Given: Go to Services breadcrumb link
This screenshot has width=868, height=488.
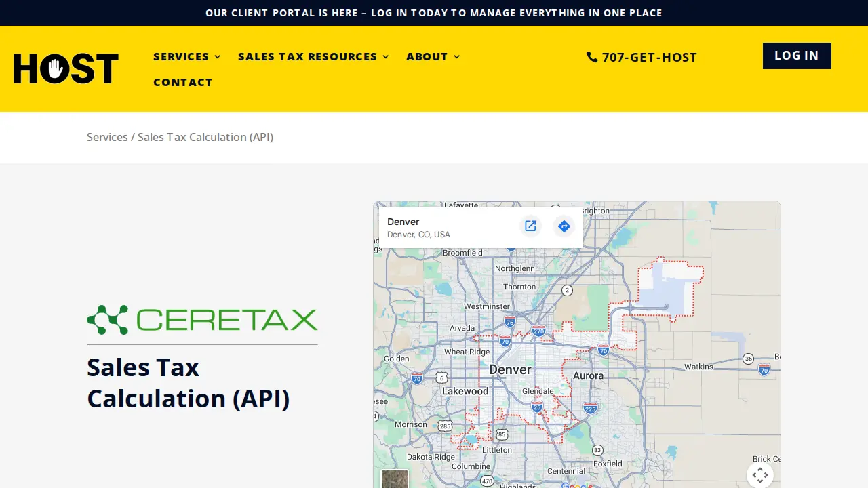Looking at the screenshot, I should pyautogui.click(x=107, y=137).
